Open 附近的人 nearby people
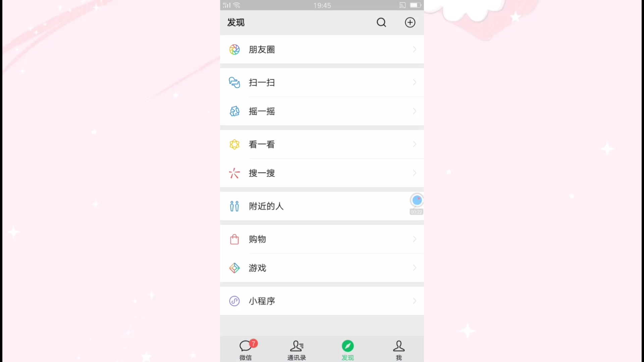Screen dimensions: 644x362 click(322, 206)
